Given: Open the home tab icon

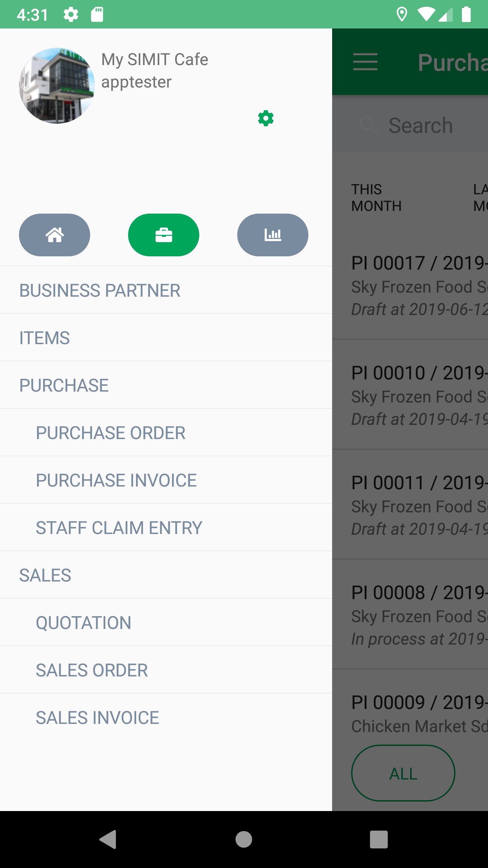Looking at the screenshot, I should coord(55,235).
